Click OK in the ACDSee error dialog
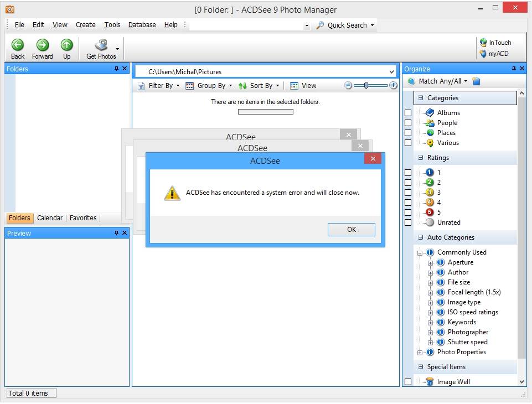 [352, 230]
